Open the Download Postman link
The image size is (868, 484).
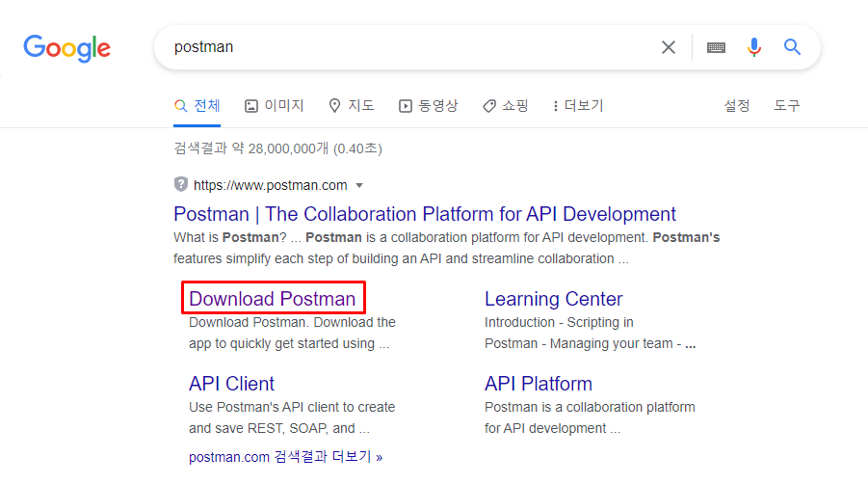(273, 299)
